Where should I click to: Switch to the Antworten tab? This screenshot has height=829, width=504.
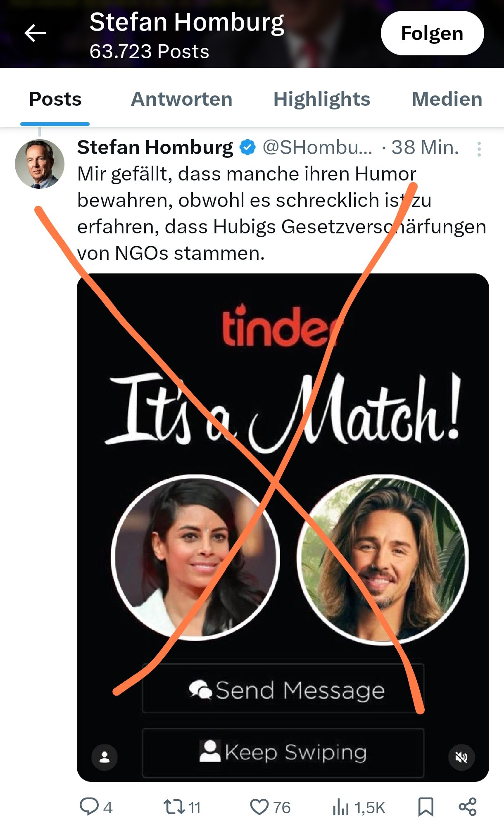(182, 99)
